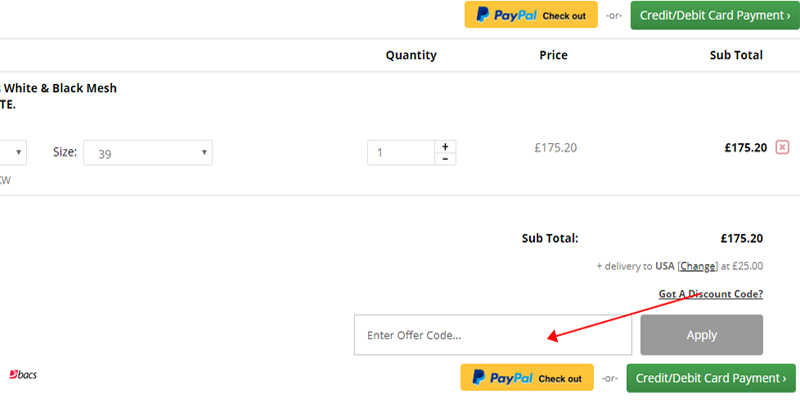The width and height of the screenshot is (800, 400).
Task: Click the grey Apply button
Action: (x=702, y=335)
